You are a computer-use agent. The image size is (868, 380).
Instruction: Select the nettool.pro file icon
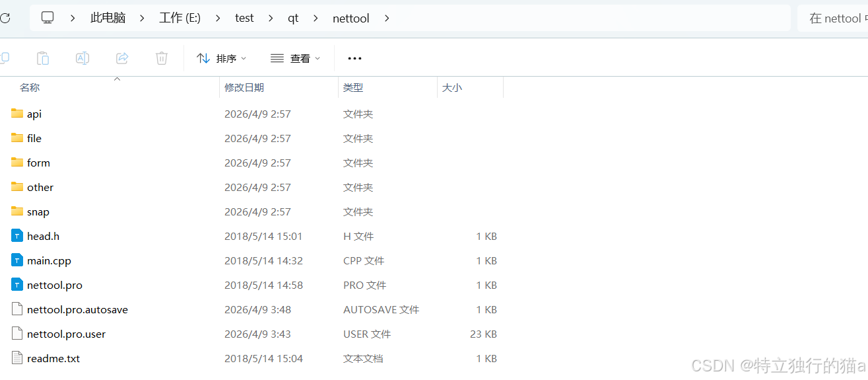pyautogui.click(x=17, y=284)
